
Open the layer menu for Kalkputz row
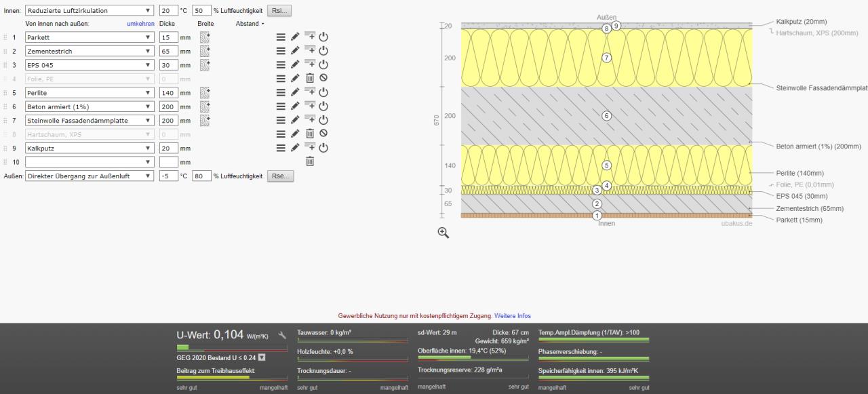coord(281,148)
